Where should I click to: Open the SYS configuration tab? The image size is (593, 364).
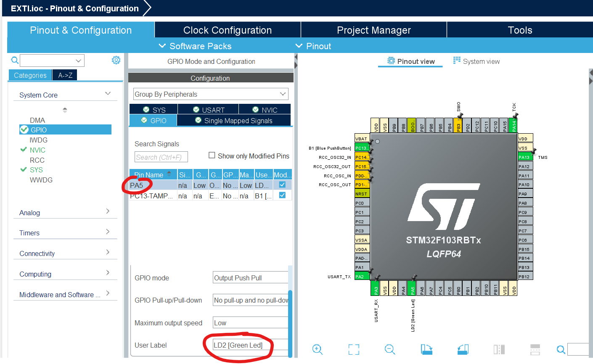point(154,110)
